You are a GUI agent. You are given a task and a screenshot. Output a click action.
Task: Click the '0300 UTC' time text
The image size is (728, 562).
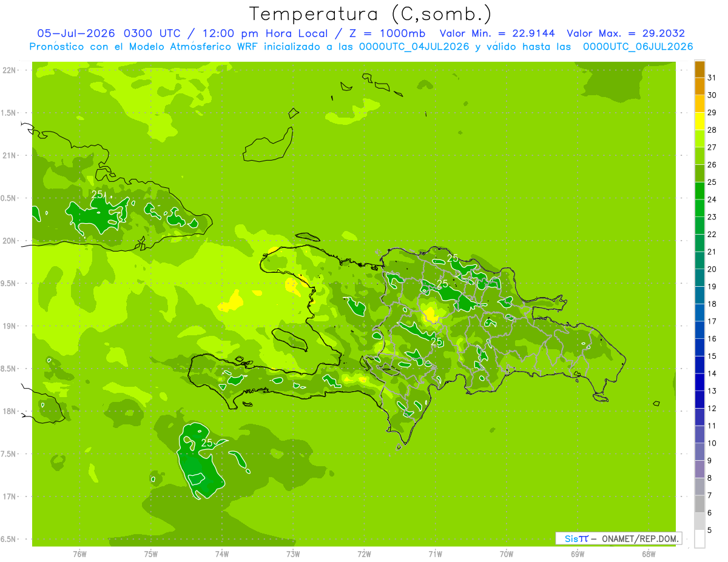click(152, 33)
